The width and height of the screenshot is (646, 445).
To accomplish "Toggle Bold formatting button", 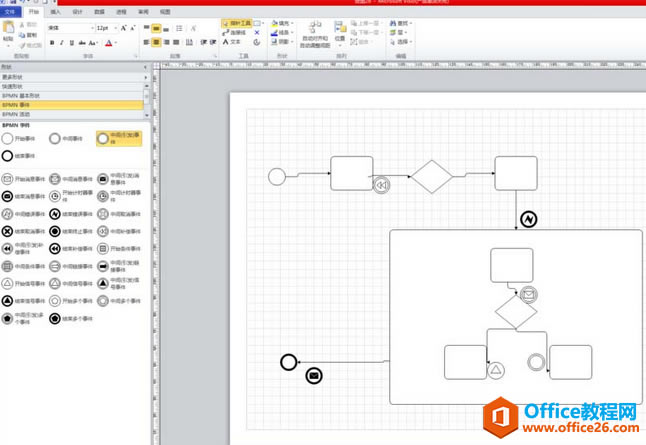I will [x=52, y=43].
